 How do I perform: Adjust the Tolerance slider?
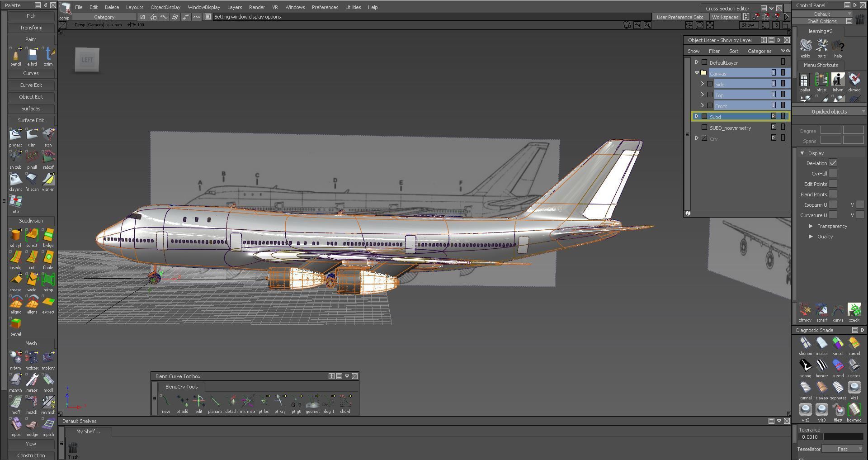pos(843,437)
